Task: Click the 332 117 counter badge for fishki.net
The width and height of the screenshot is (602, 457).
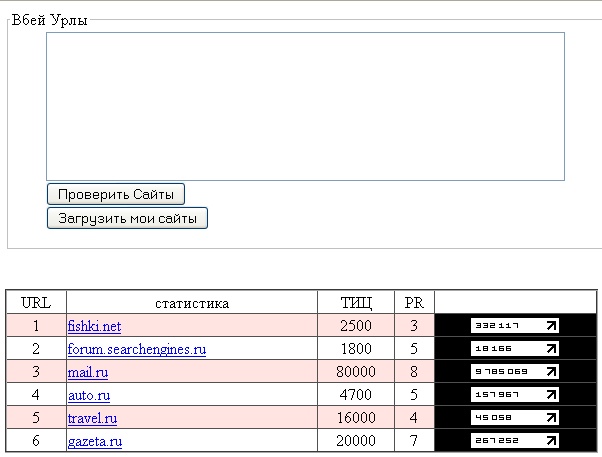Action: [515, 326]
